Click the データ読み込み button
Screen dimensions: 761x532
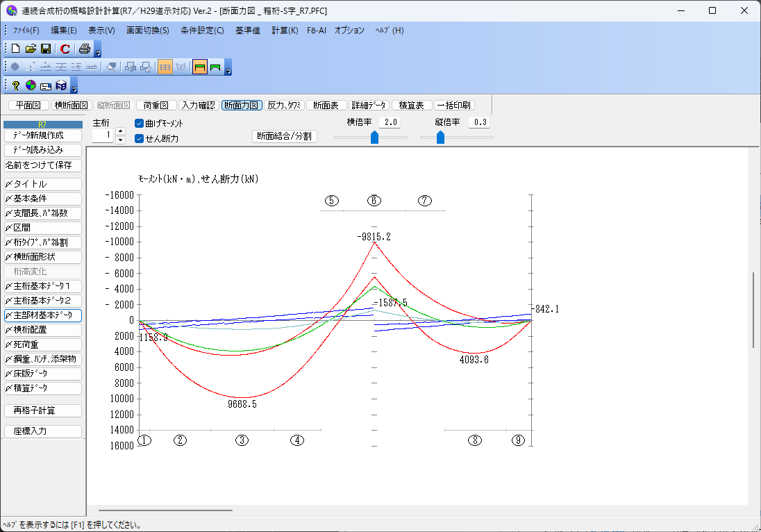(43, 150)
